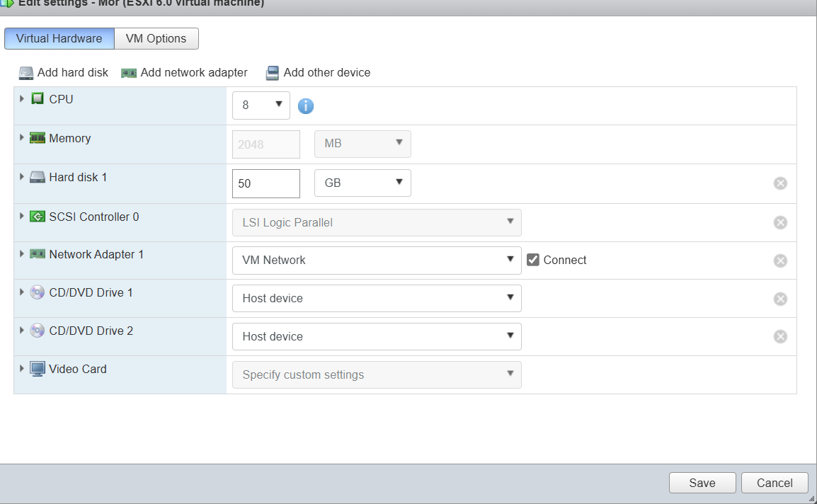The height and width of the screenshot is (504, 817).
Task: Click the Add network adapter label
Action: point(194,72)
